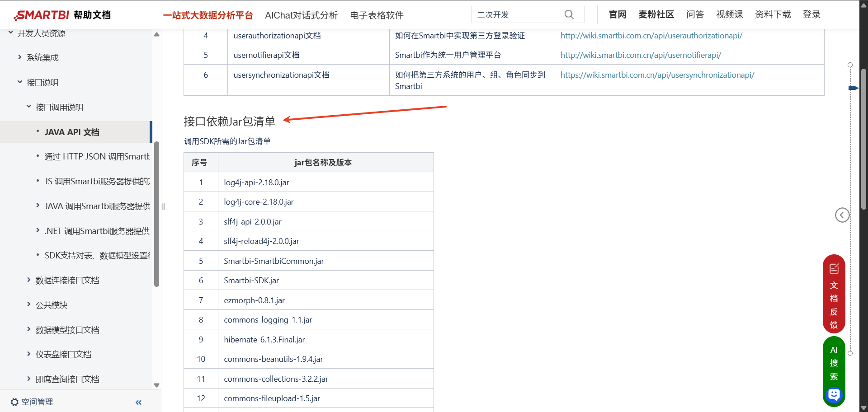Open the 一站式大数据分析平台 tab
This screenshot has width=868, height=412.
[208, 15]
